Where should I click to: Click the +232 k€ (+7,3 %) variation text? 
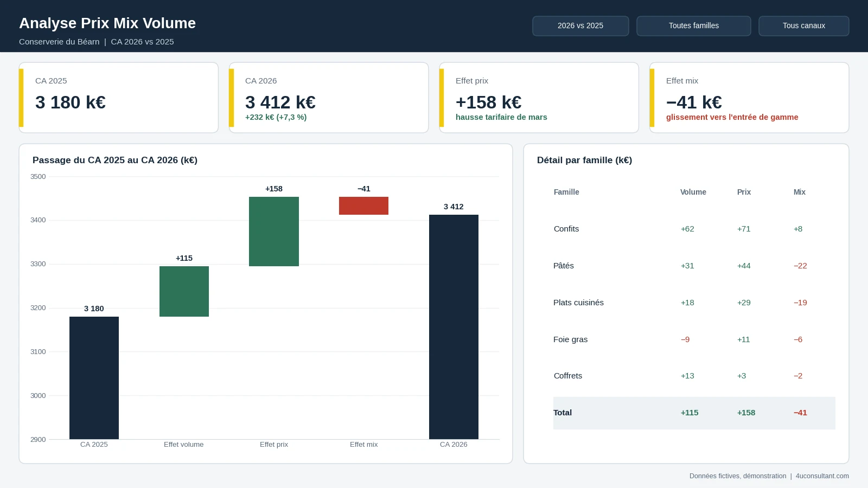click(276, 117)
